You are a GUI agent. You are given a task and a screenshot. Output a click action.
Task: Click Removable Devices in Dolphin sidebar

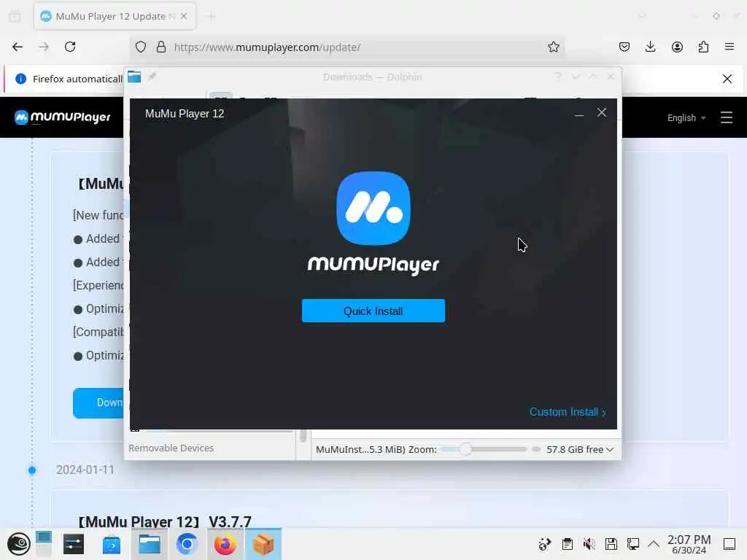point(171,448)
